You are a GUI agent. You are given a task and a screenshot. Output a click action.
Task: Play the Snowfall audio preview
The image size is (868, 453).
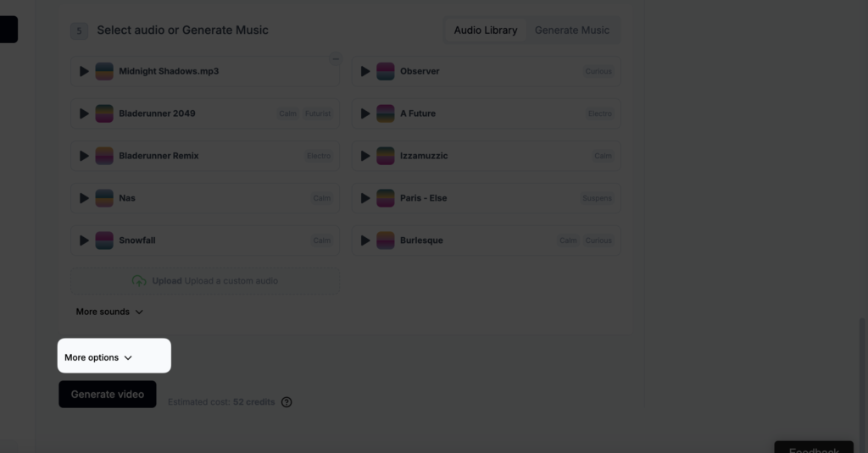coord(84,240)
